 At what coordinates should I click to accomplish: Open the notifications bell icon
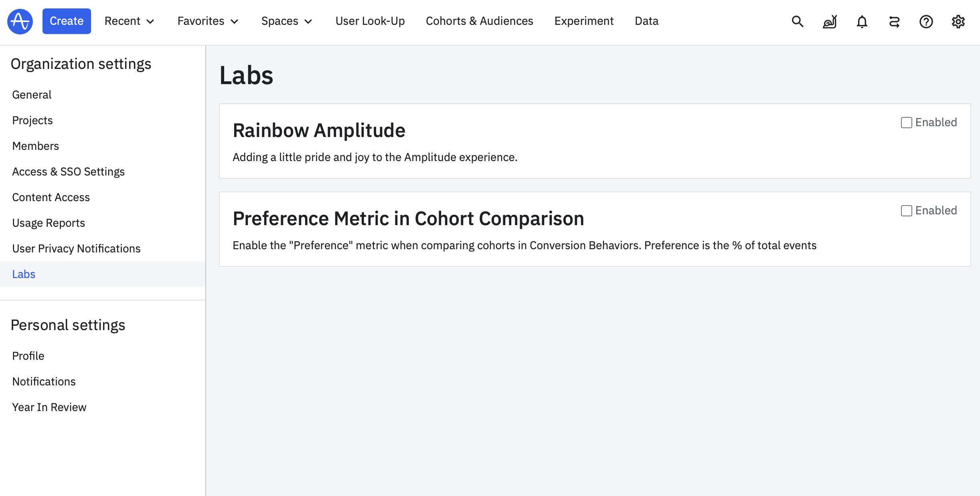[x=862, y=21]
